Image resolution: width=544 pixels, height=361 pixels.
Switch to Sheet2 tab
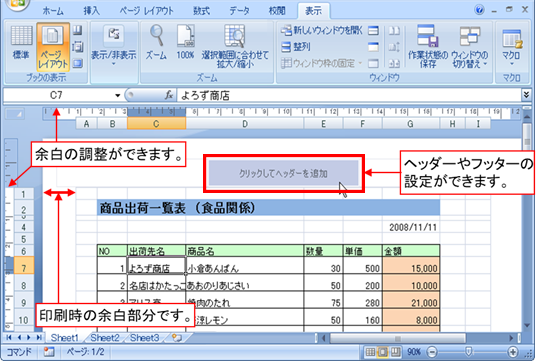tap(105, 337)
